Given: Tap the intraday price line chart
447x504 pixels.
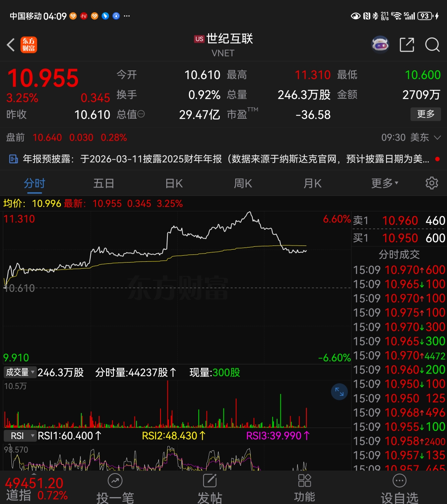Looking at the screenshot, I should click(177, 288).
